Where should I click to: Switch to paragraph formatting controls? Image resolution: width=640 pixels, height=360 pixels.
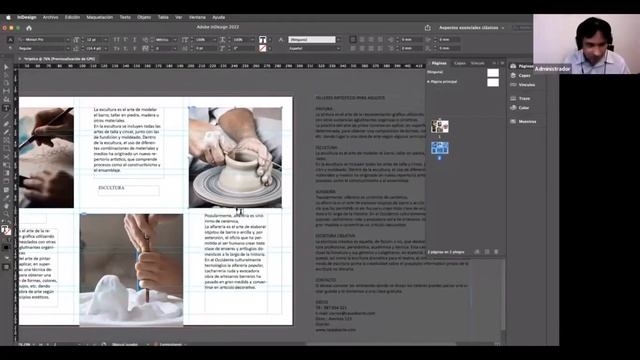click(x=10, y=48)
